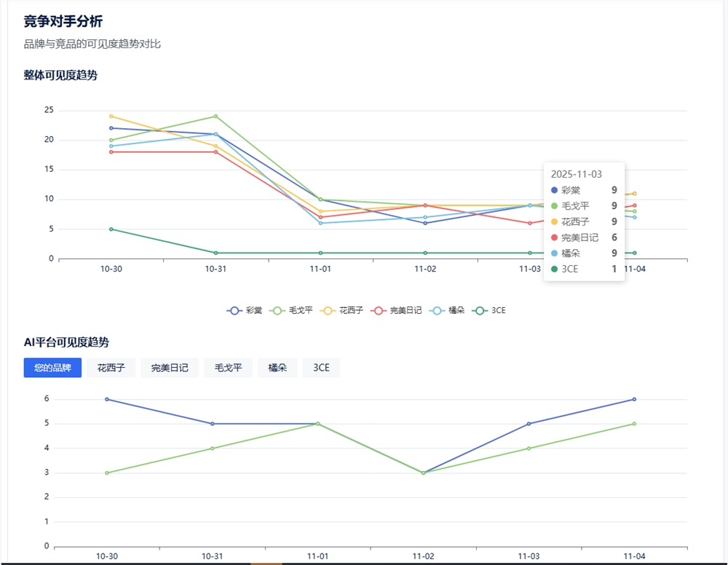
Task: Switch to the 花西子 platform tab
Action: [111, 368]
